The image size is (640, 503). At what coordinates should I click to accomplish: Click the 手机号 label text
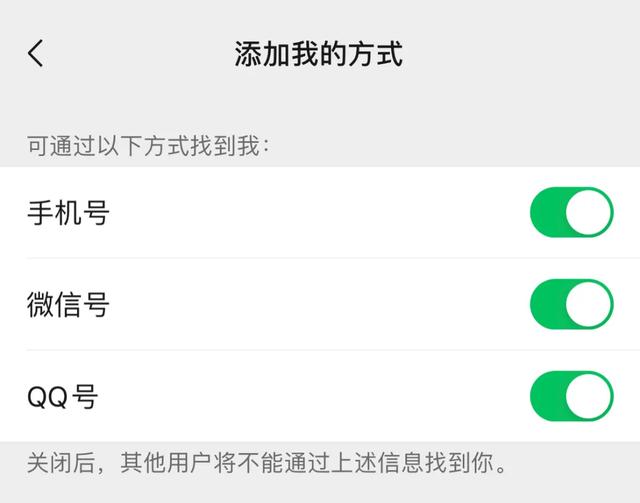(68, 212)
